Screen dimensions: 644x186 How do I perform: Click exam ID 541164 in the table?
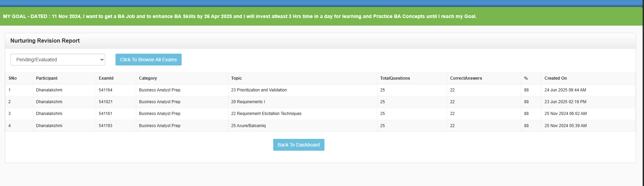(x=105, y=90)
